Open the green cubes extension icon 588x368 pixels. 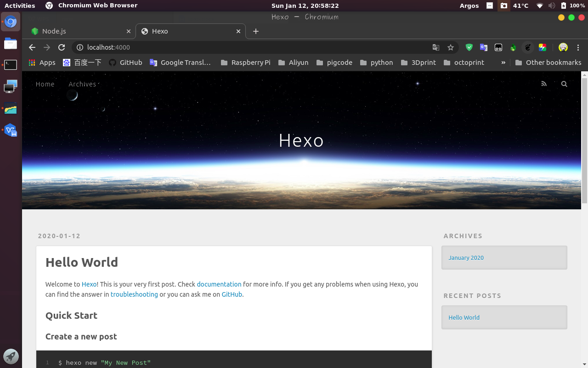tap(513, 47)
